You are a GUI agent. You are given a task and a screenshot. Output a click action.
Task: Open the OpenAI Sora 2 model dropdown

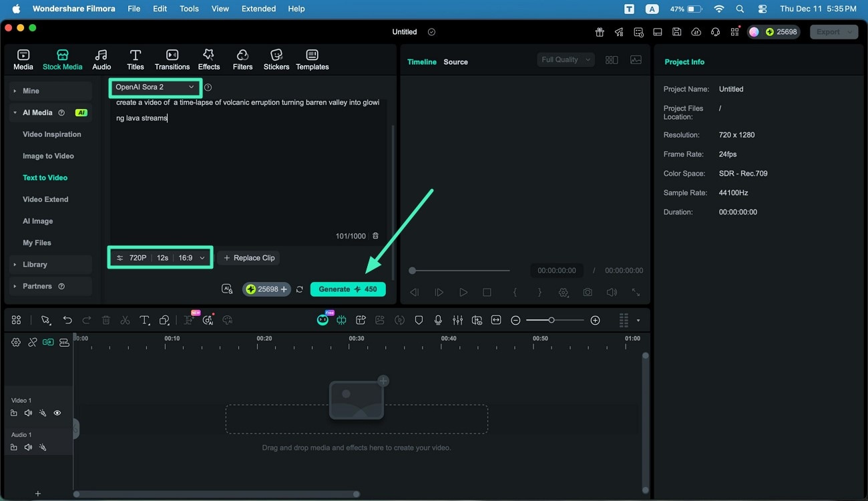[x=155, y=88]
